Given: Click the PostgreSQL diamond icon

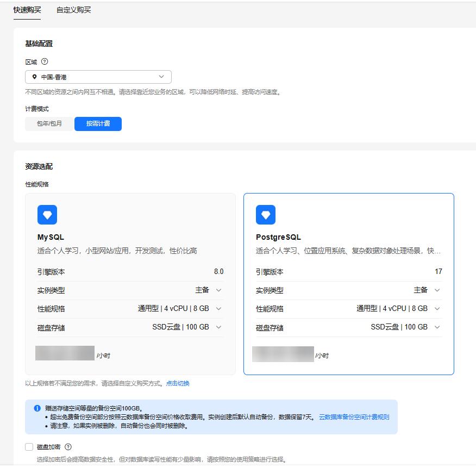Looking at the screenshot, I should click(266, 215).
